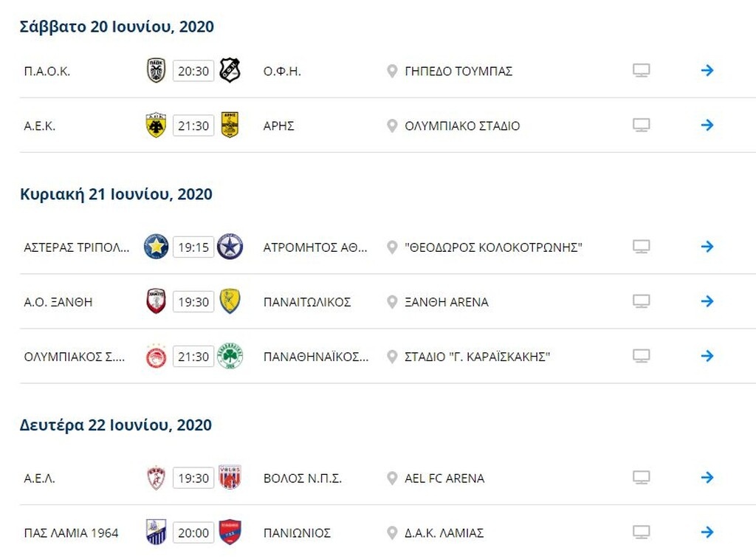The height and width of the screenshot is (559, 756).
Task: Click the Asteras Tripolis star crest
Action: pos(156,247)
